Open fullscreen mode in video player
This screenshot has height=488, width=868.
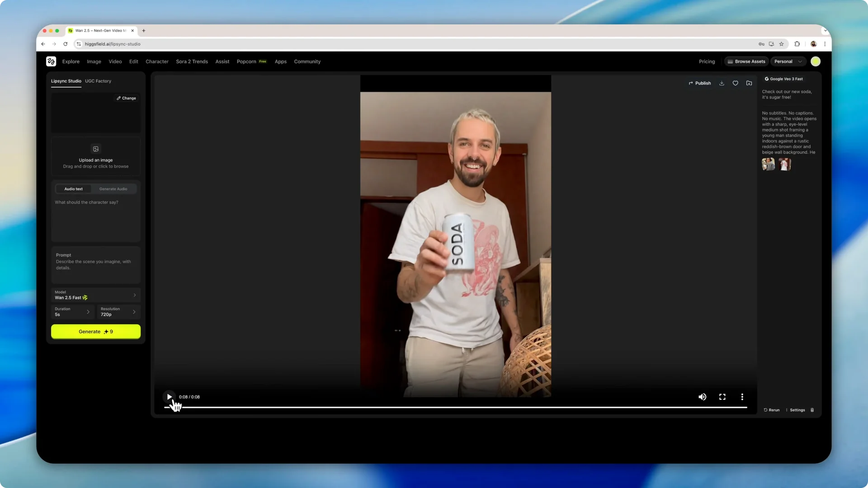coord(722,397)
